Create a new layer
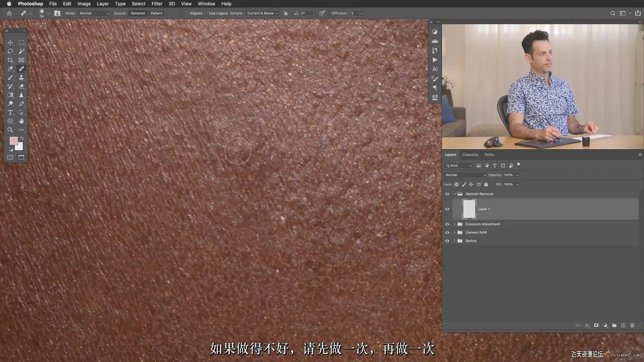 pos(623,325)
